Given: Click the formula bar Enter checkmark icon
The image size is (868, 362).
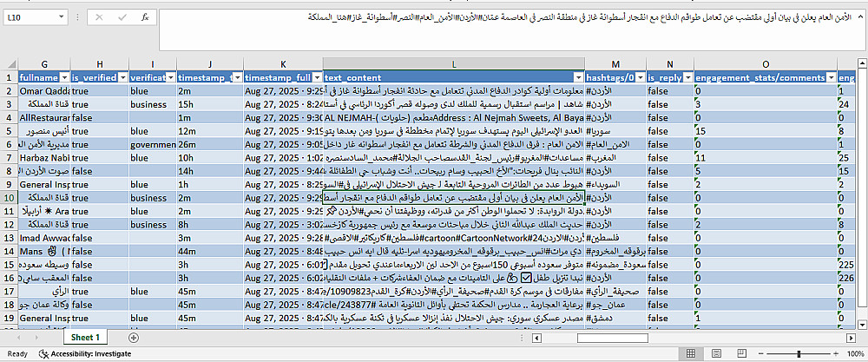Looking at the screenshot, I should (x=122, y=17).
